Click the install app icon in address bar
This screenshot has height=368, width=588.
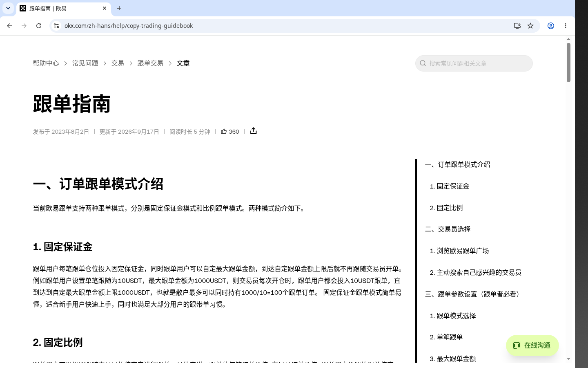click(517, 26)
